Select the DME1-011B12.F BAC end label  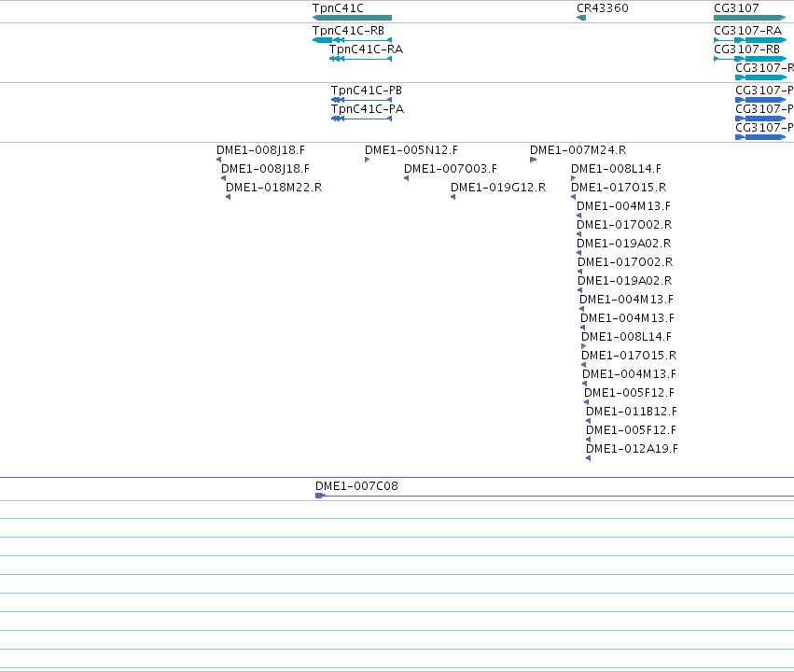pyautogui.click(x=632, y=412)
